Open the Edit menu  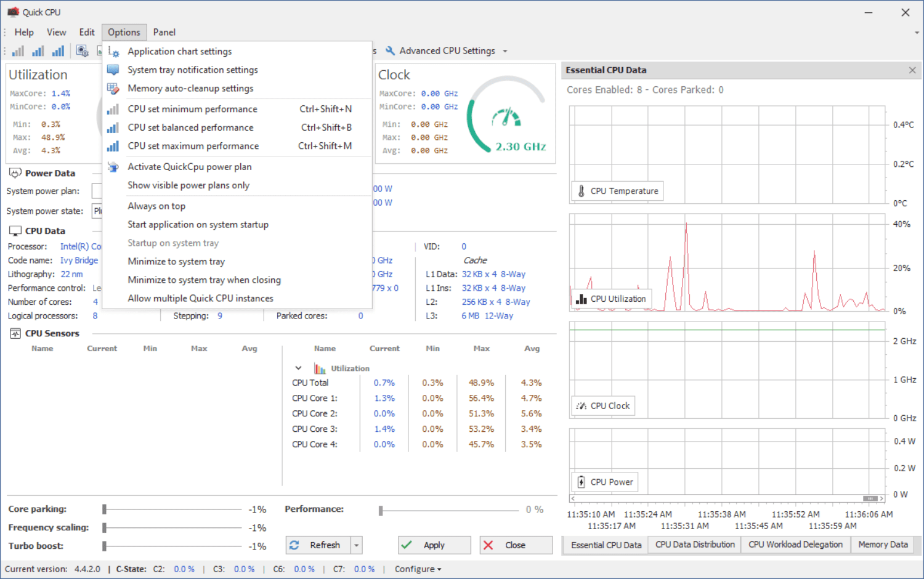click(x=87, y=32)
